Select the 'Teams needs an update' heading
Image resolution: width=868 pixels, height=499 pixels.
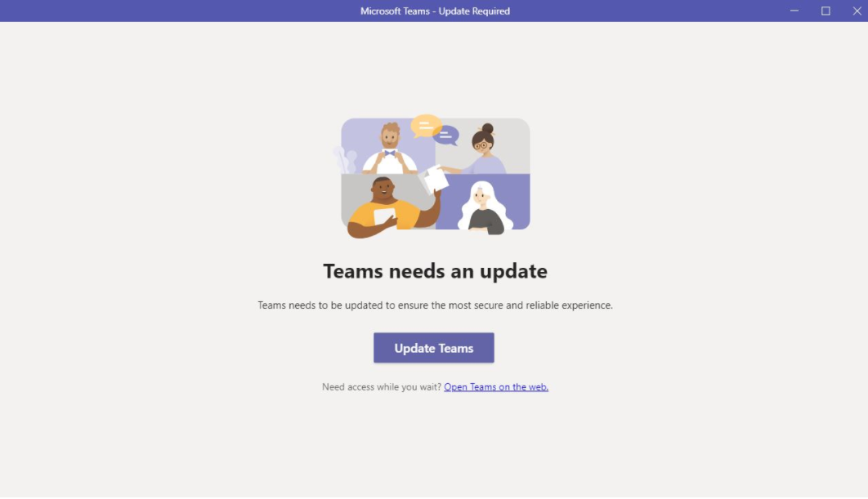pyautogui.click(x=435, y=271)
